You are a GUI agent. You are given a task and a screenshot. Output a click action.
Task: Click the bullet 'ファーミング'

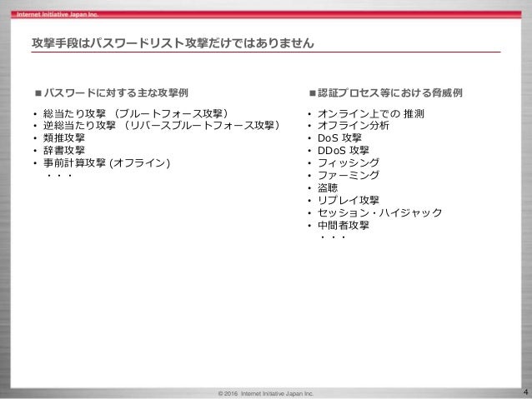coord(349,175)
